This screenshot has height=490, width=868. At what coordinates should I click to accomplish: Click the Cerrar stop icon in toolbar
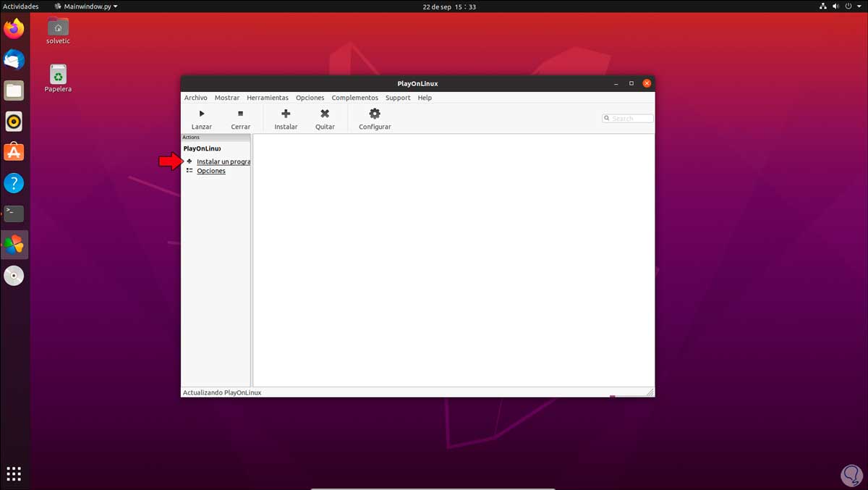point(240,114)
